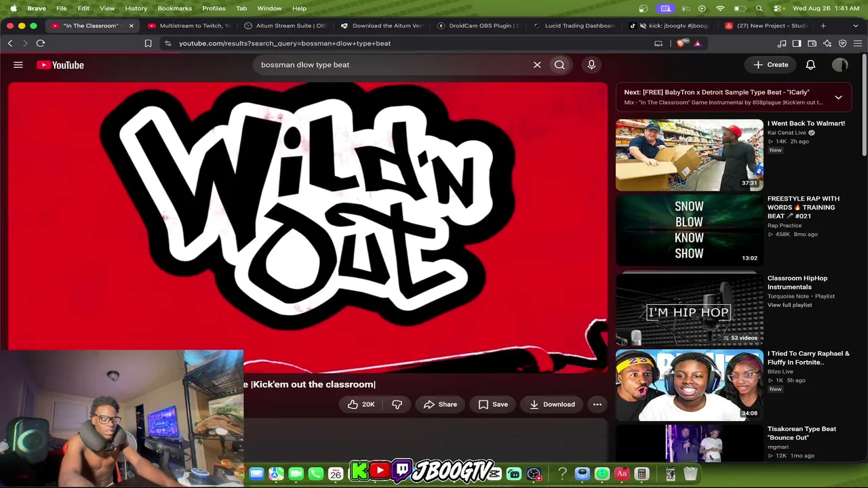Image resolution: width=868 pixels, height=488 pixels.
Task: Share the current video
Action: pyautogui.click(x=440, y=405)
